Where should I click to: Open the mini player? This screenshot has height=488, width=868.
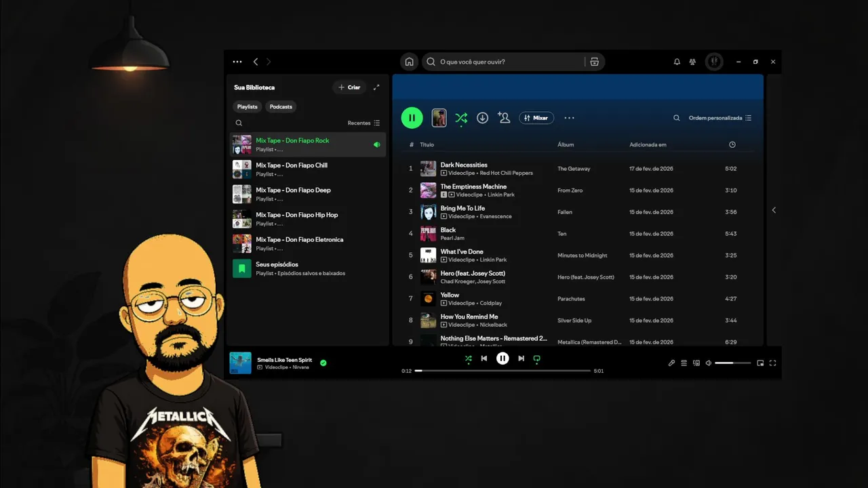(760, 363)
